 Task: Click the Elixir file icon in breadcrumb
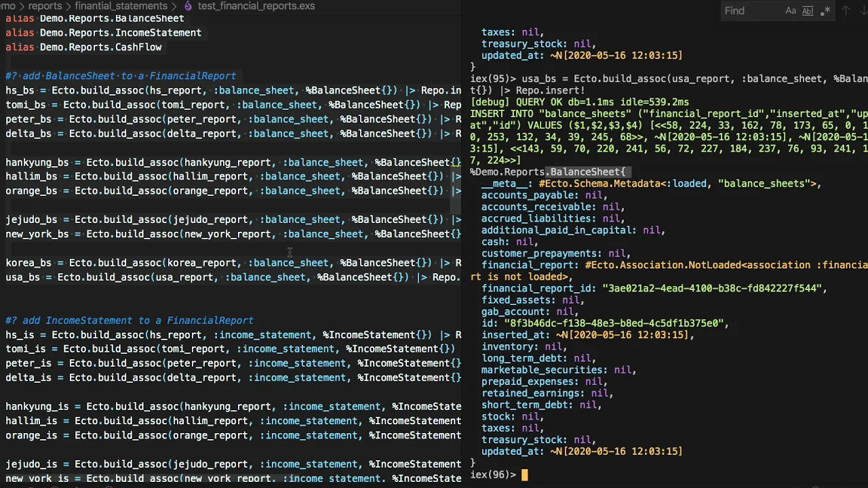[x=189, y=6]
